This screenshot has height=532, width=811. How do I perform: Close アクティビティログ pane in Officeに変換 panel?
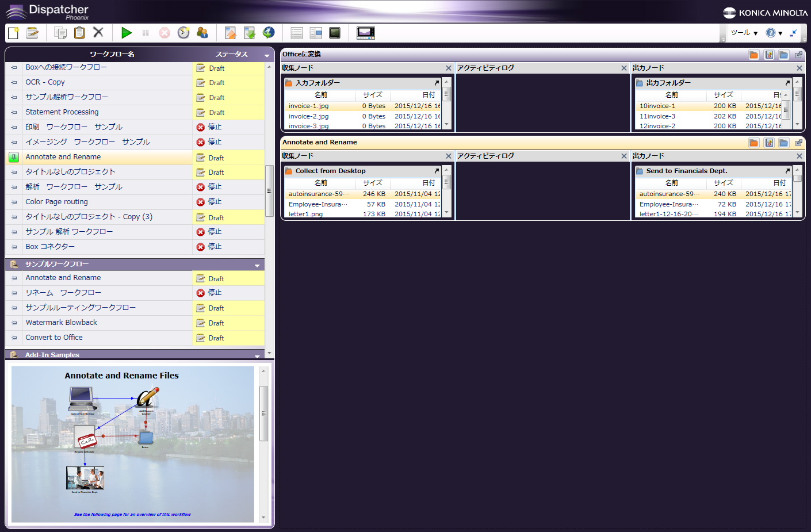click(624, 68)
